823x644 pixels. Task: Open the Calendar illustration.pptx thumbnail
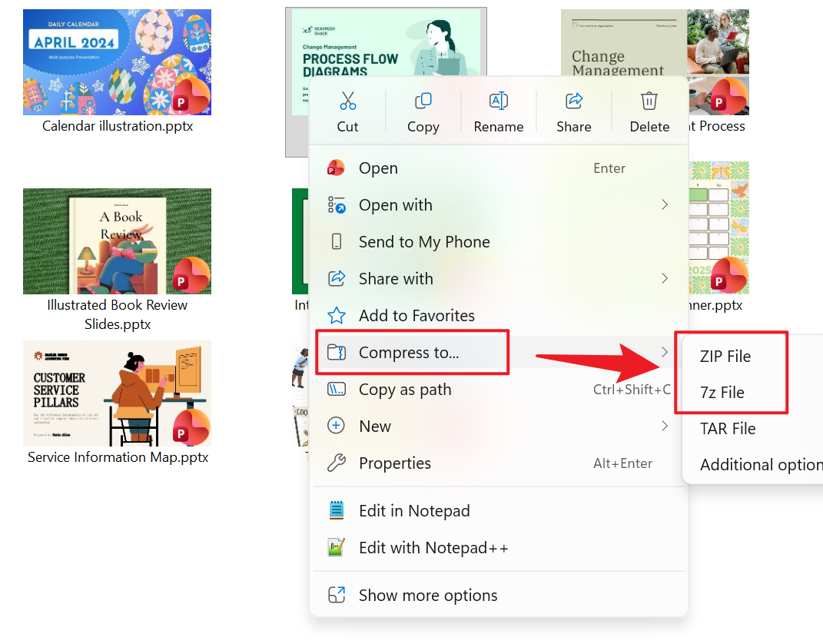117,62
